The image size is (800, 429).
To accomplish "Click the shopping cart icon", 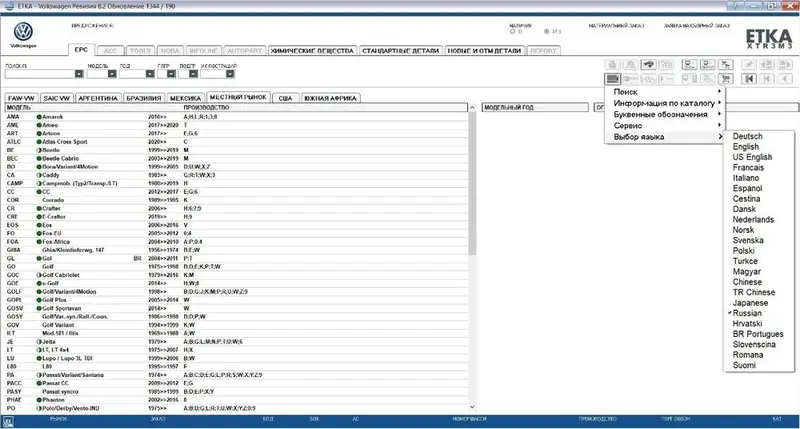I will tap(726, 79).
